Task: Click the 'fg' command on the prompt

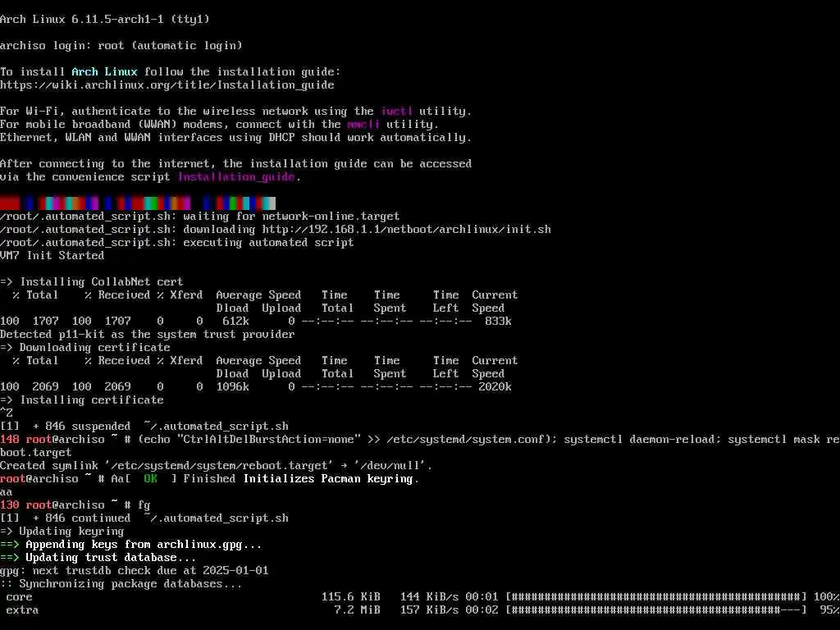Action: [144, 505]
